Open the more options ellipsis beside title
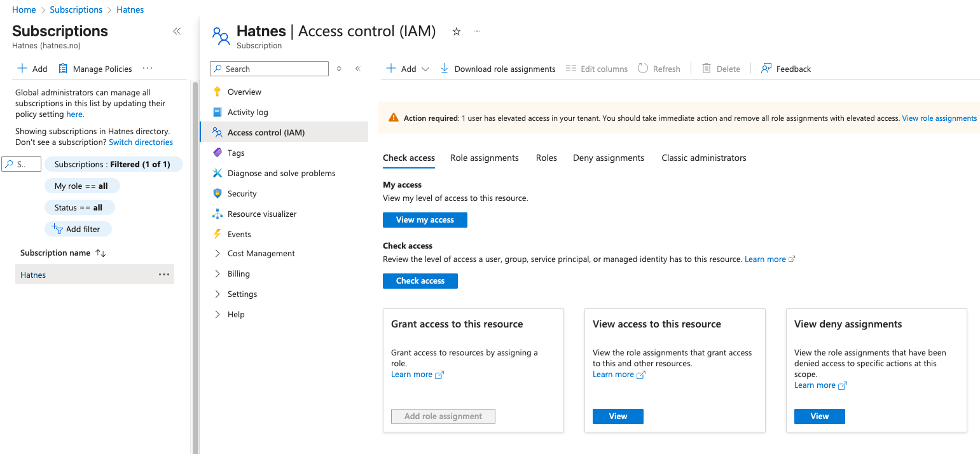This screenshot has height=454, width=980. 477,31
